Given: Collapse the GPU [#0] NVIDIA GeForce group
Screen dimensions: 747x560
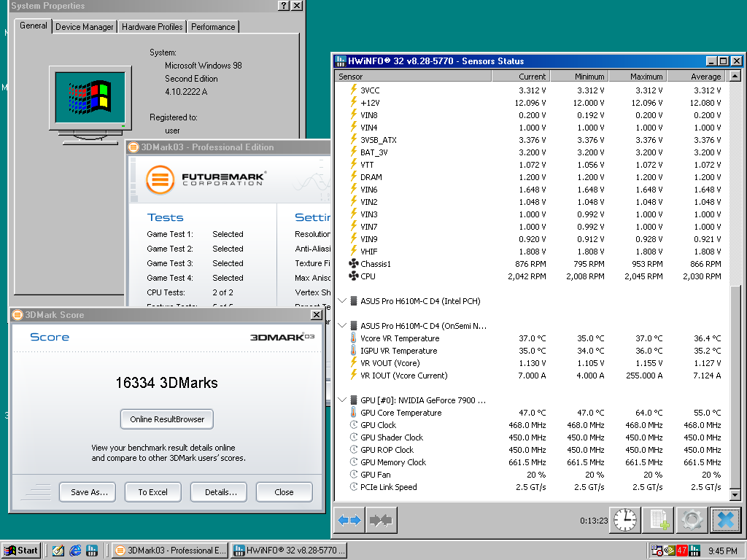Looking at the screenshot, I should pos(341,400).
